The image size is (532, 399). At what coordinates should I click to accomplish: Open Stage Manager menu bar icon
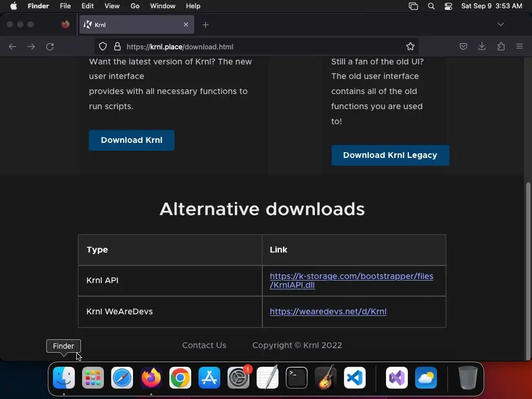click(413, 6)
